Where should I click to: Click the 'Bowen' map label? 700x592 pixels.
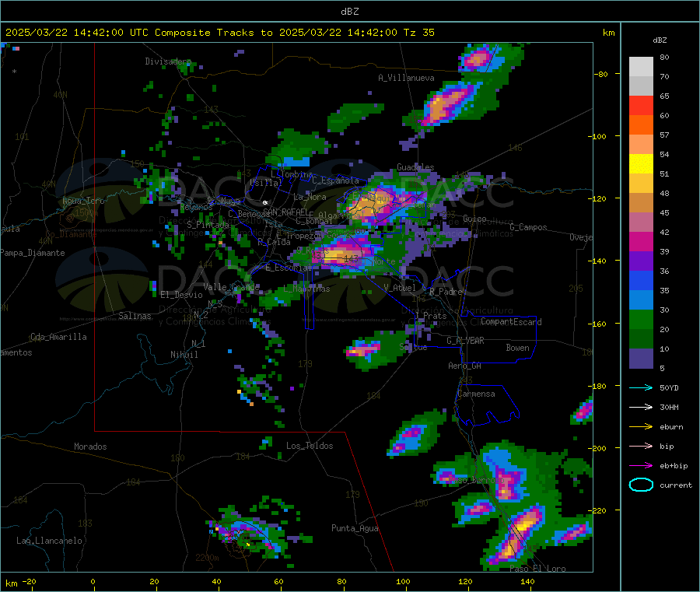pos(517,348)
